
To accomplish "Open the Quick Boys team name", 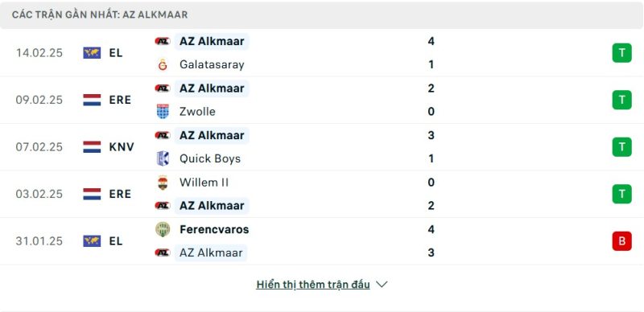I will (210, 158).
